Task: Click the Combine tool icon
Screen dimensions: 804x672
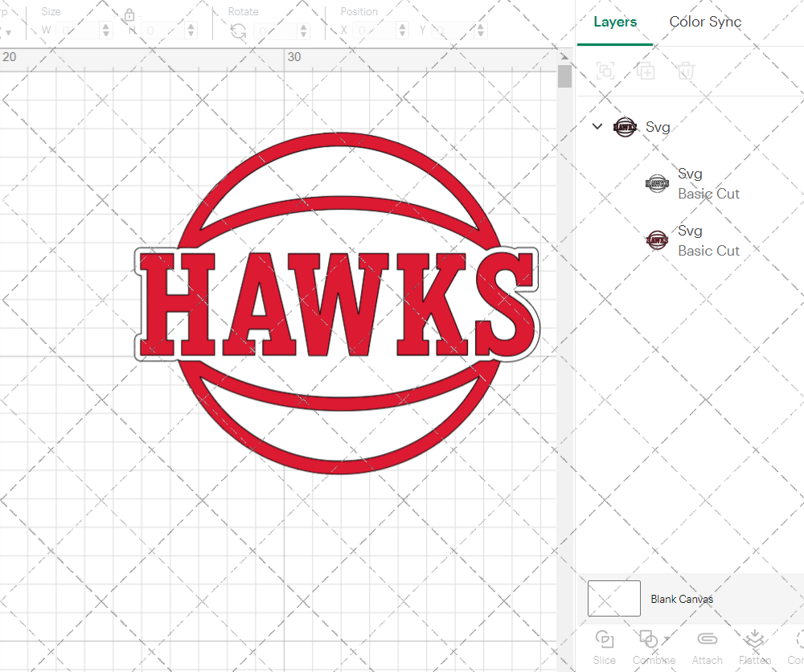Action: 648,640
